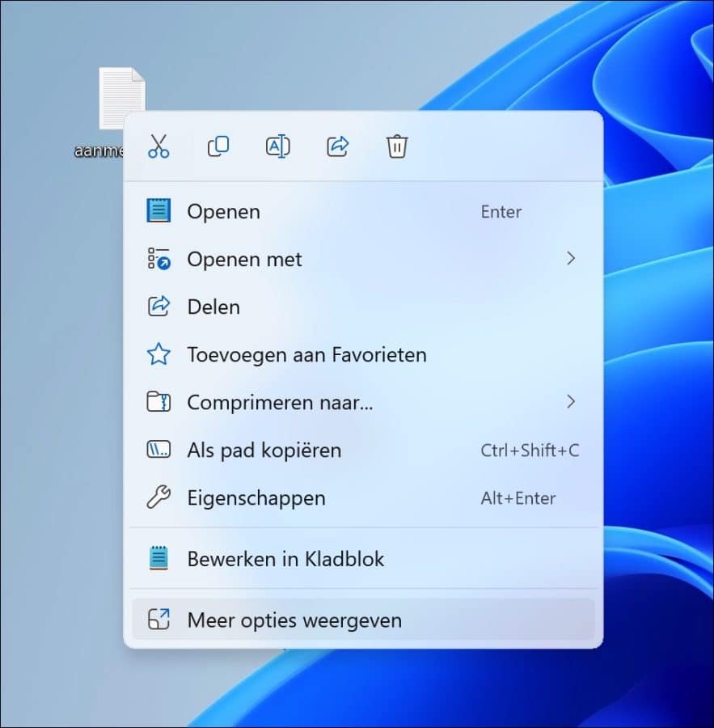Viewport: 714px width, 728px height.
Task: Click the Meer opties weergeven icon
Action: point(159,620)
